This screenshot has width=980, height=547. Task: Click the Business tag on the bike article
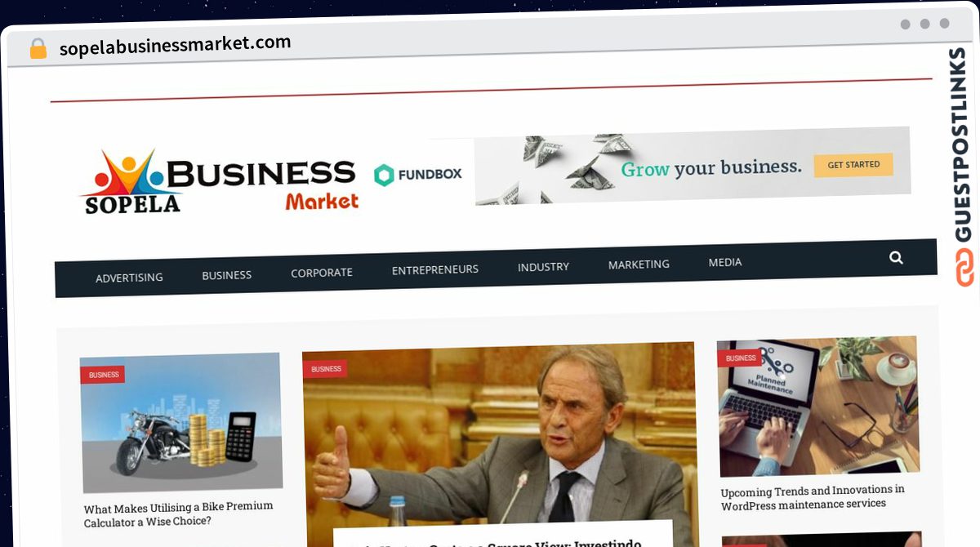(x=104, y=375)
